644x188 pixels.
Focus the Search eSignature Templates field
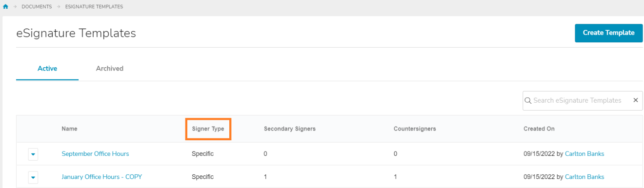[x=577, y=100]
